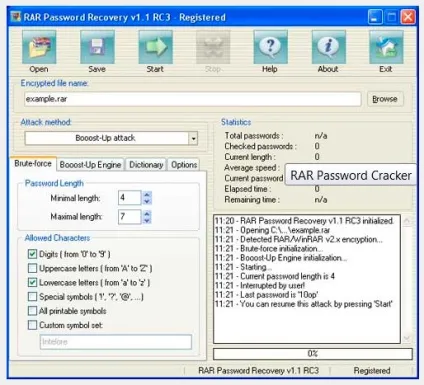Click log line 'Current password length is 4'

(x=275, y=276)
